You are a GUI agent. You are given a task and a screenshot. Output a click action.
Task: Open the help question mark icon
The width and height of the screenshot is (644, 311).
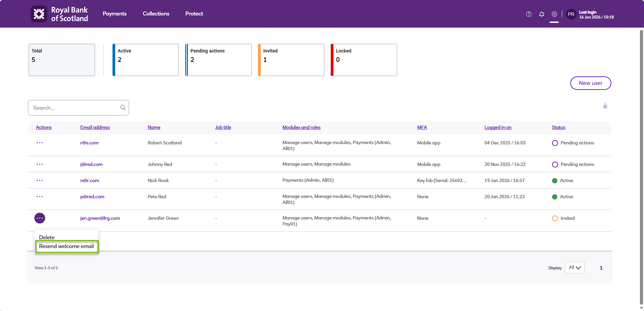[529, 14]
